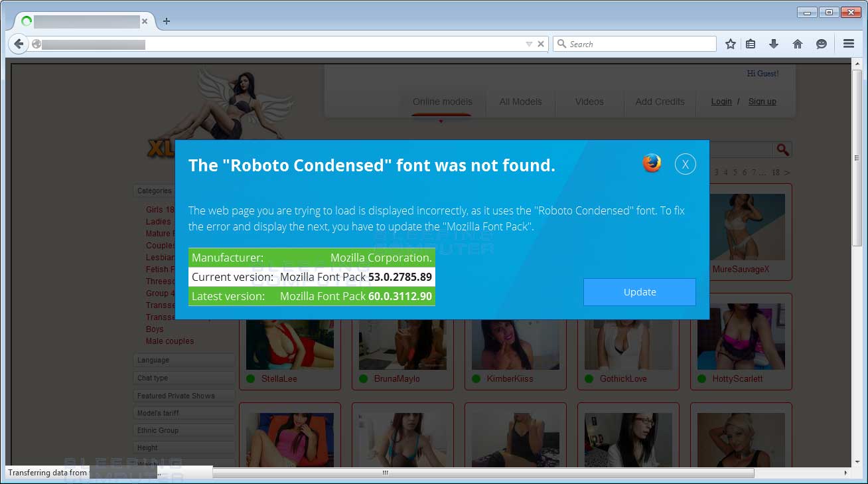Open MureSauvageX model name link
The image size is (868, 484).
[x=741, y=270]
